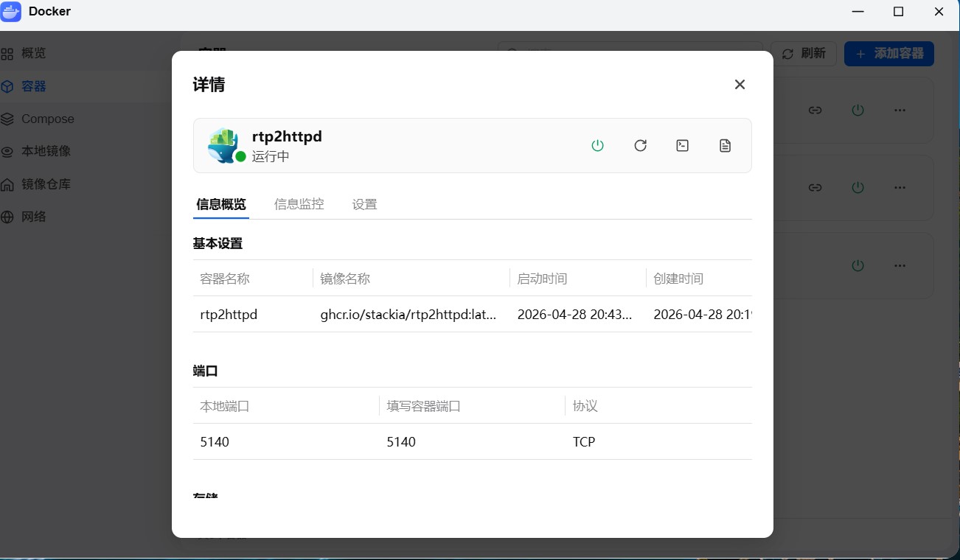
Task: Click the 添加容器 button
Action: [889, 54]
